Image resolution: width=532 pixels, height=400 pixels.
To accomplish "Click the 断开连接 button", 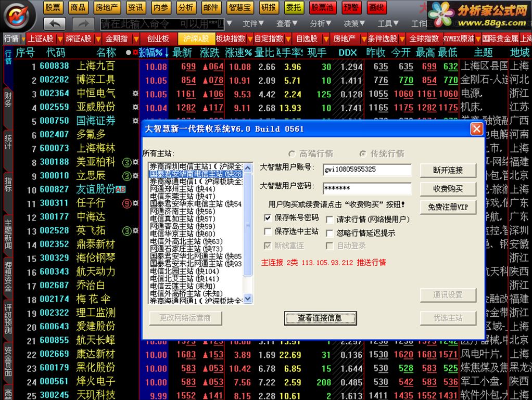I will 448,170.
